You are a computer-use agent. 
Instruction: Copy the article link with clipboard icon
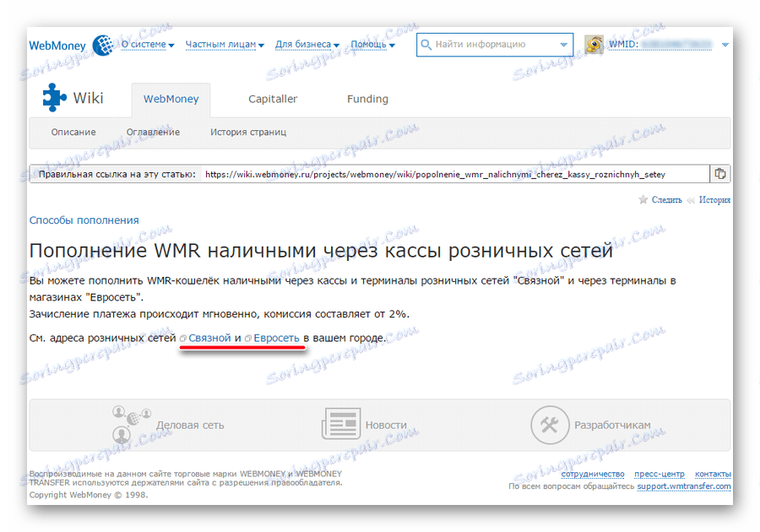[x=720, y=174]
